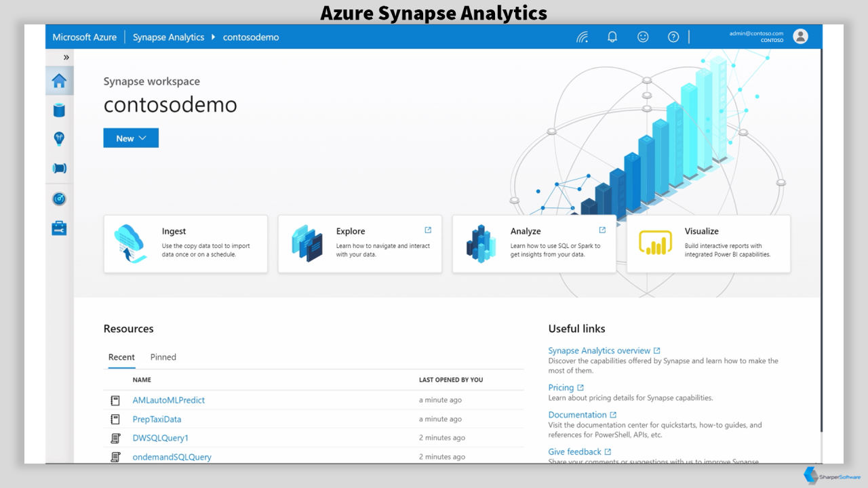
Task: Open the Monitor hub gauge icon
Action: tap(59, 199)
